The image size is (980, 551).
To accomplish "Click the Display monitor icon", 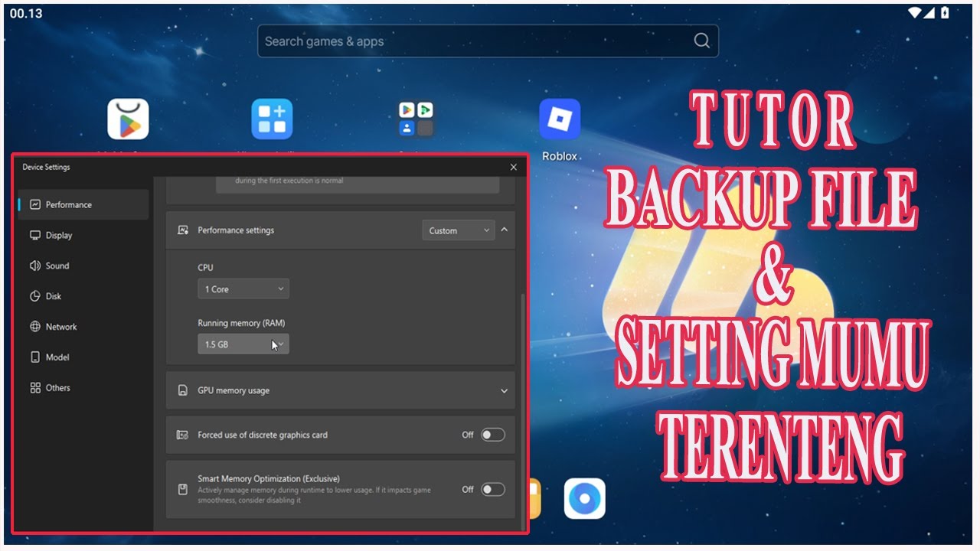I will (35, 235).
